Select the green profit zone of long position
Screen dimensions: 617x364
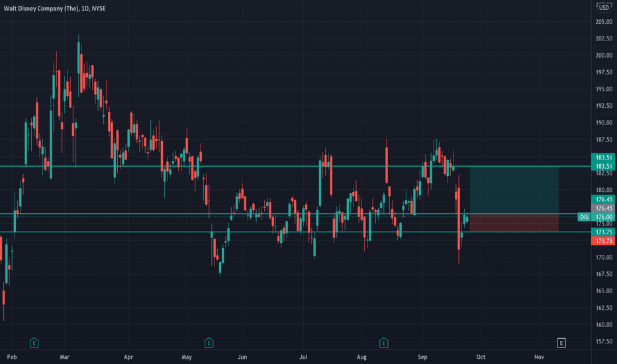coord(514,190)
